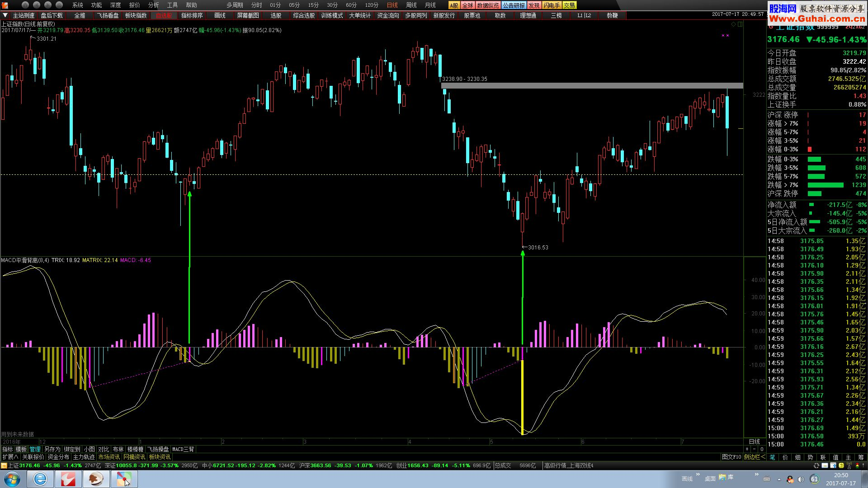
Task: Select the 周线 weekly period
Action: pos(411,5)
